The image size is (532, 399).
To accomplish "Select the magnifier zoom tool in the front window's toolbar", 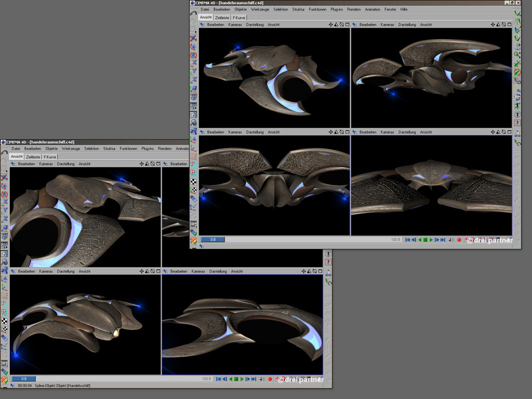I will point(5,262).
